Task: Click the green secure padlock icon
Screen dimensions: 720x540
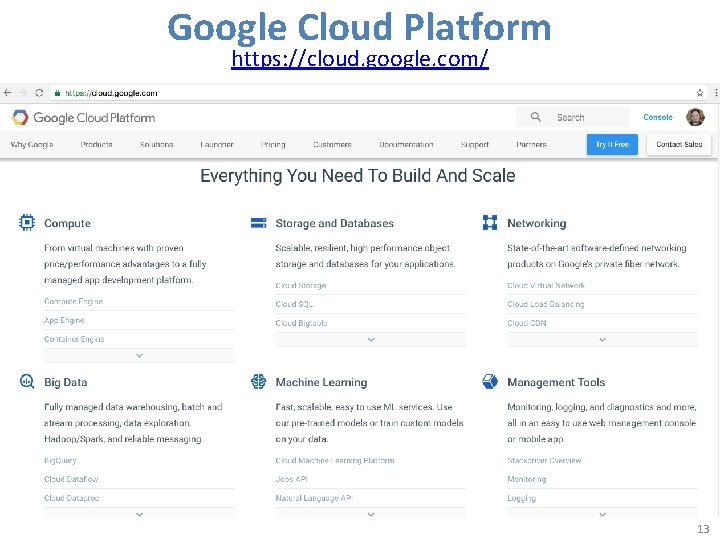Action: (57, 93)
